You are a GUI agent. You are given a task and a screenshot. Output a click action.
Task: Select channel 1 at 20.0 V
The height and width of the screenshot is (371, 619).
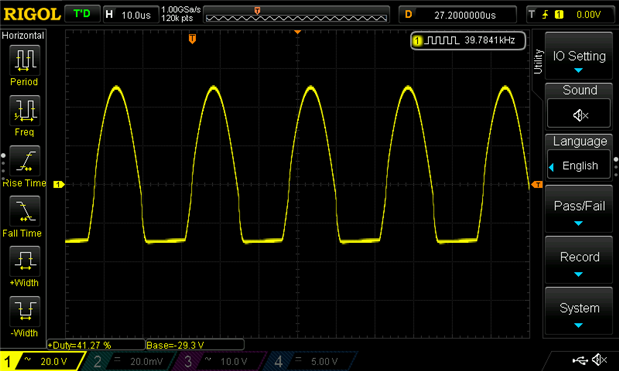point(43,361)
